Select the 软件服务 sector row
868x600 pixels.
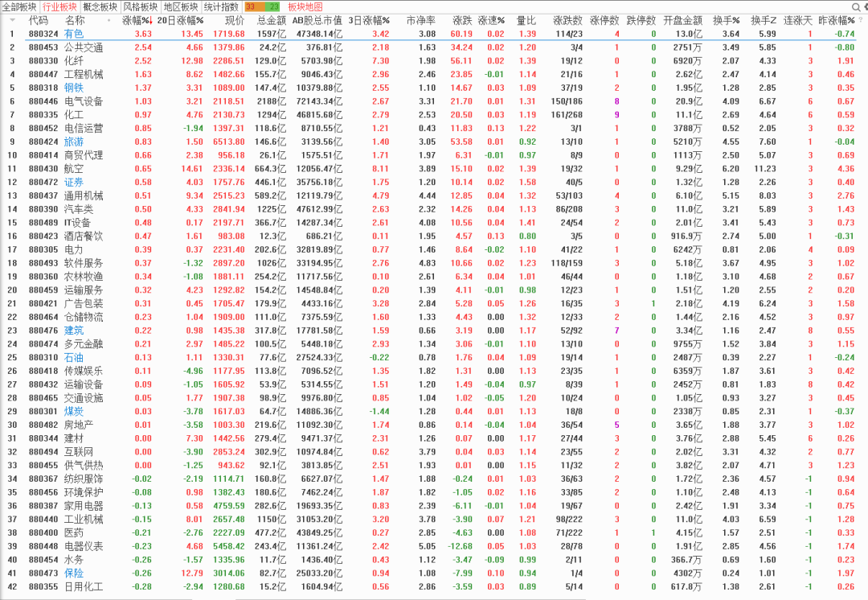tap(434, 263)
